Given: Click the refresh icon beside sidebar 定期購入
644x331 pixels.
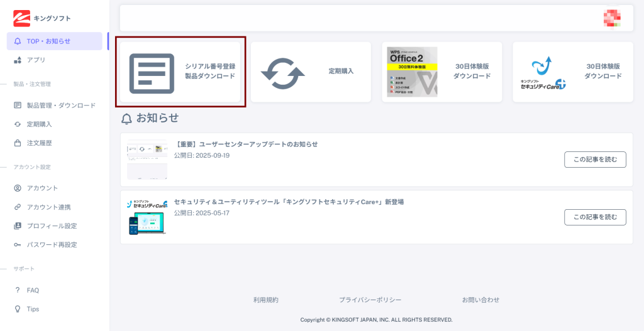Looking at the screenshot, I should pos(18,124).
